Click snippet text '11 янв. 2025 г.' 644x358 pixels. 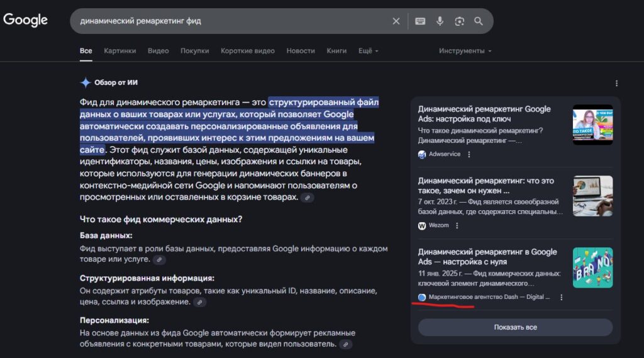click(440, 273)
